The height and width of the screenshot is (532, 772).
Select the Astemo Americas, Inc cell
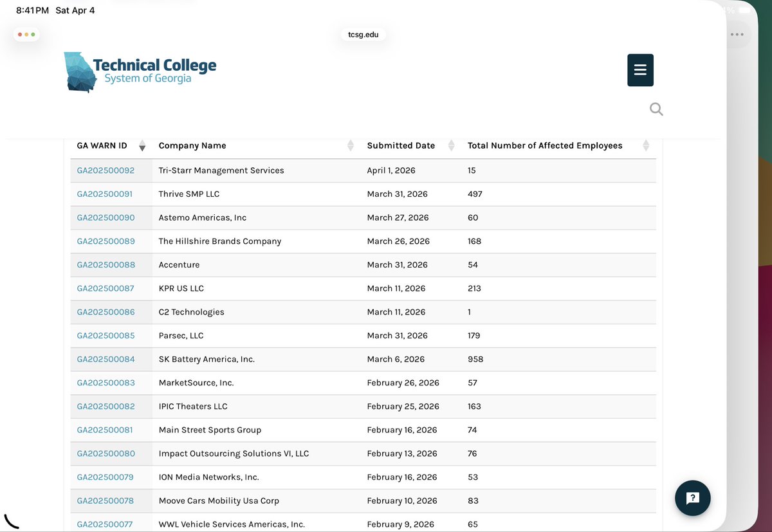coord(257,217)
